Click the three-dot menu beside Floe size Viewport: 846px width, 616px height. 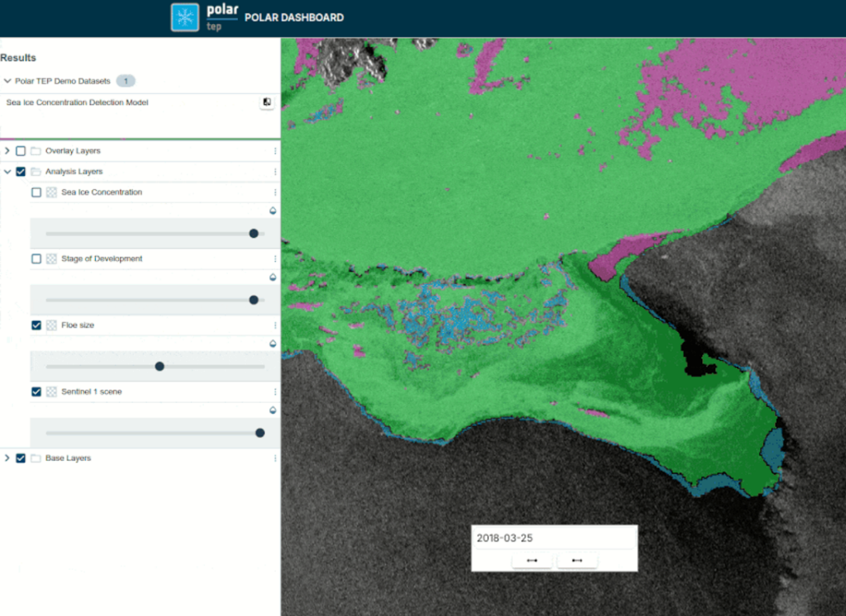point(275,325)
